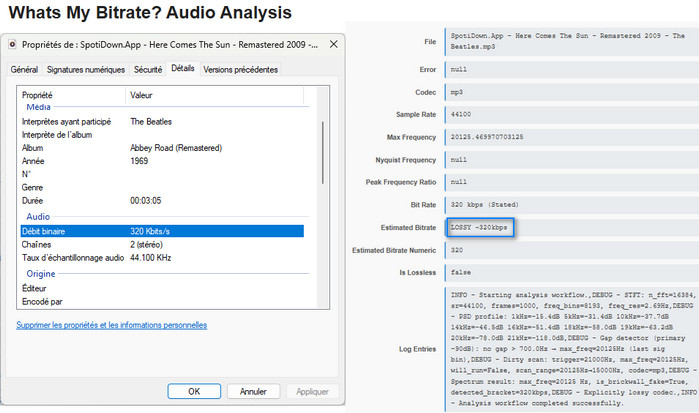Select the Éditeur property row

[162, 288]
